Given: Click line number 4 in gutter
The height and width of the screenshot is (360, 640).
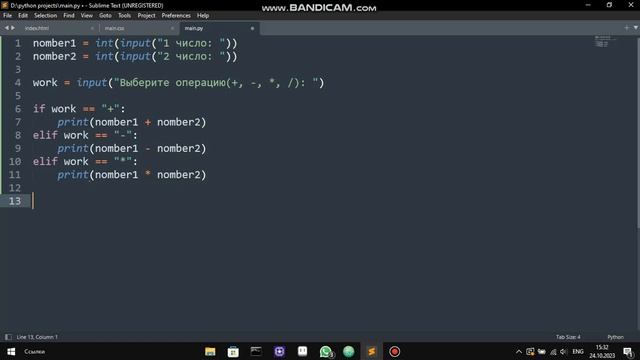Looking at the screenshot, I should (x=18, y=82).
